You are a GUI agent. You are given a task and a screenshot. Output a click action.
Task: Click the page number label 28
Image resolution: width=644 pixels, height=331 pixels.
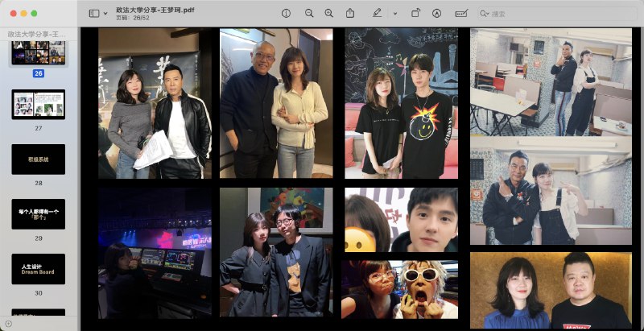[x=38, y=183]
